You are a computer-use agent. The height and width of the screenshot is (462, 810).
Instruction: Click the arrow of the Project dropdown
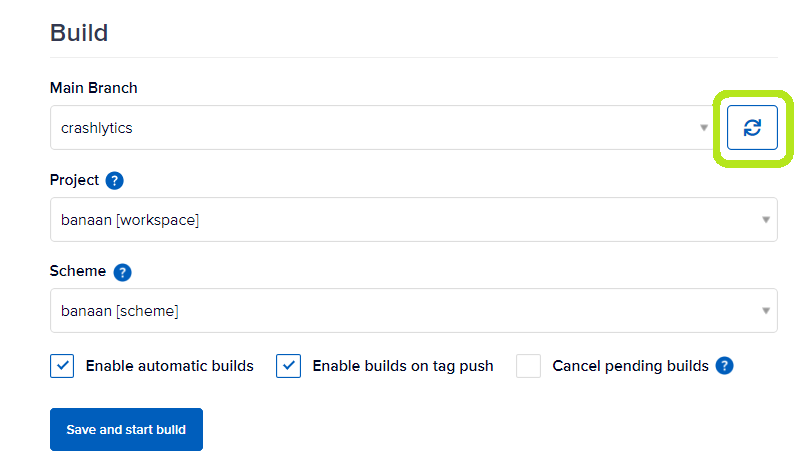click(x=766, y=220)
